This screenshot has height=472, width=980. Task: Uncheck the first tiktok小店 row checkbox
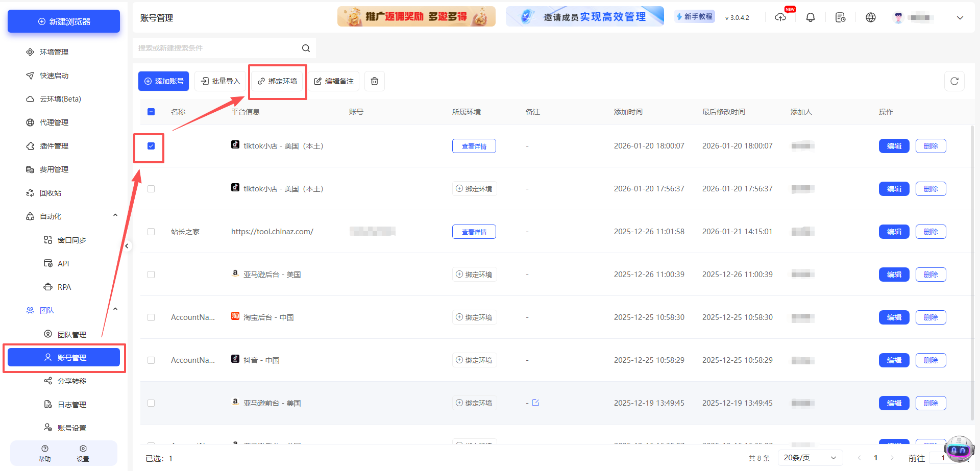click(x=151, y=146)
